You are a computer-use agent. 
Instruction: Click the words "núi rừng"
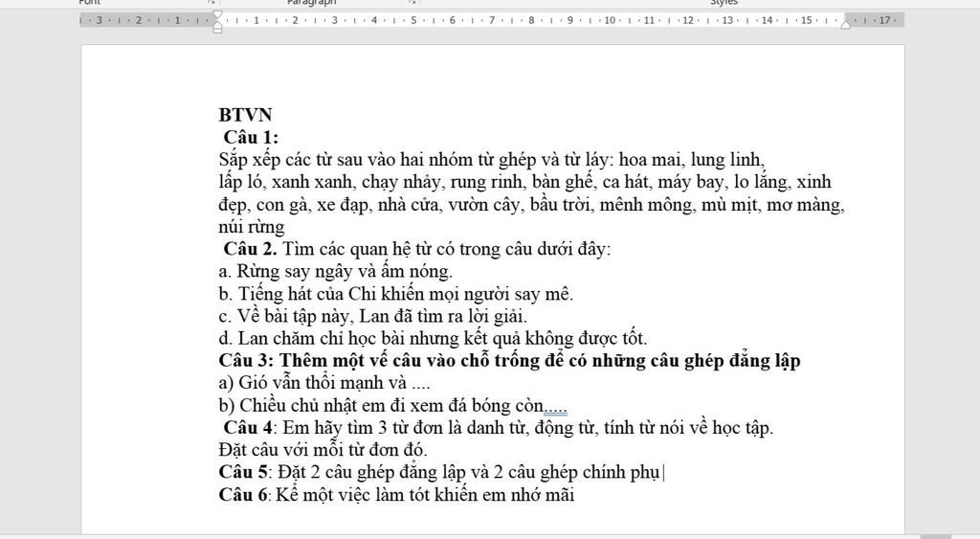pyautogui.click(x=252, y=227)
